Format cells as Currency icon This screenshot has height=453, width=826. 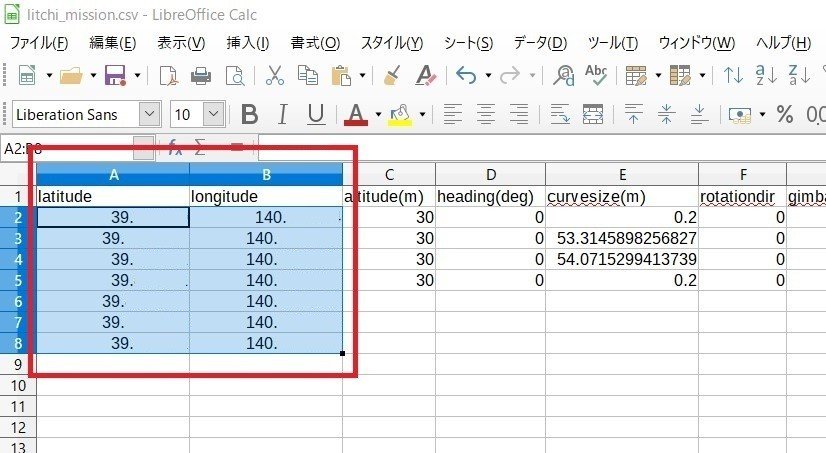coord(740,114)
